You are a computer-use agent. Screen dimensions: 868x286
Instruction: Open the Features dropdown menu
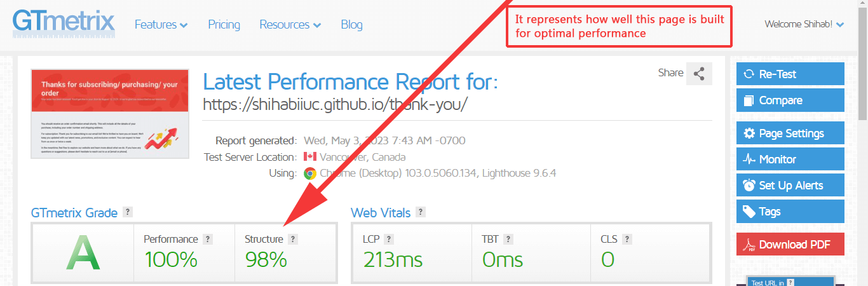coord(161,25)
